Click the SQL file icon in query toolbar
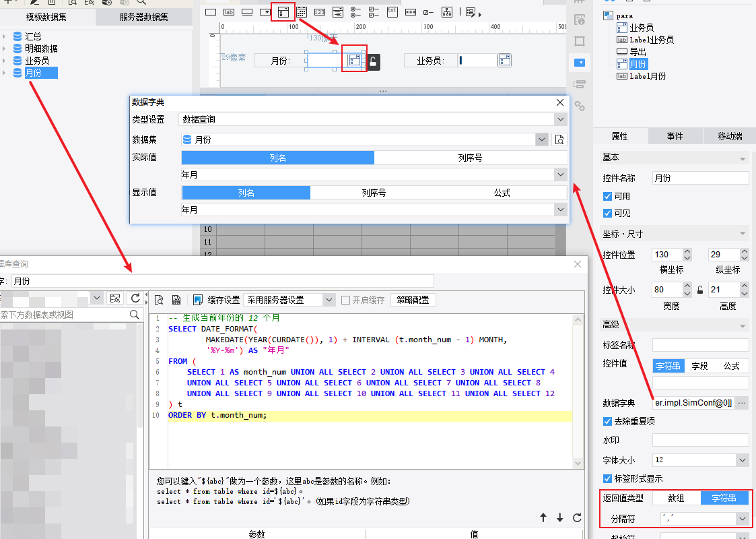Image resolution: width=756 pixels, height=539 pixels. (x=176, y=300)
